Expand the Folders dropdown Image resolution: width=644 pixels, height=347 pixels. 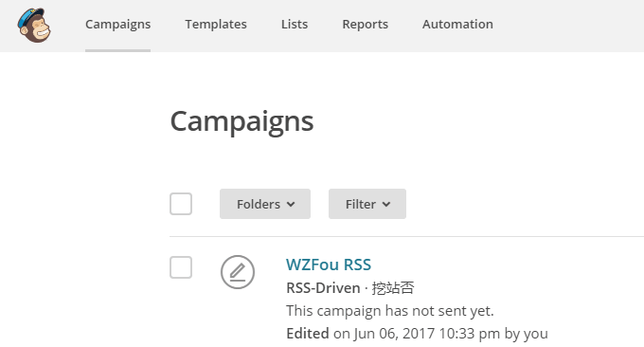pos(265,204)
